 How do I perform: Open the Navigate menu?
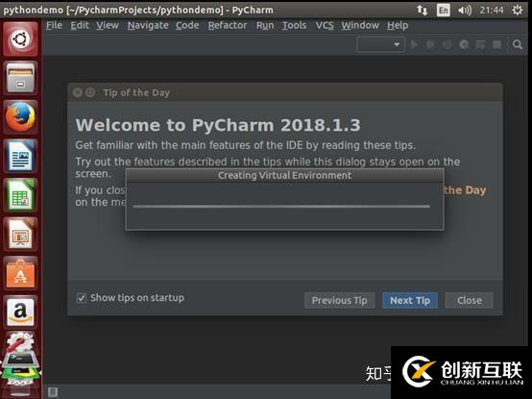[x=148, y=25]
